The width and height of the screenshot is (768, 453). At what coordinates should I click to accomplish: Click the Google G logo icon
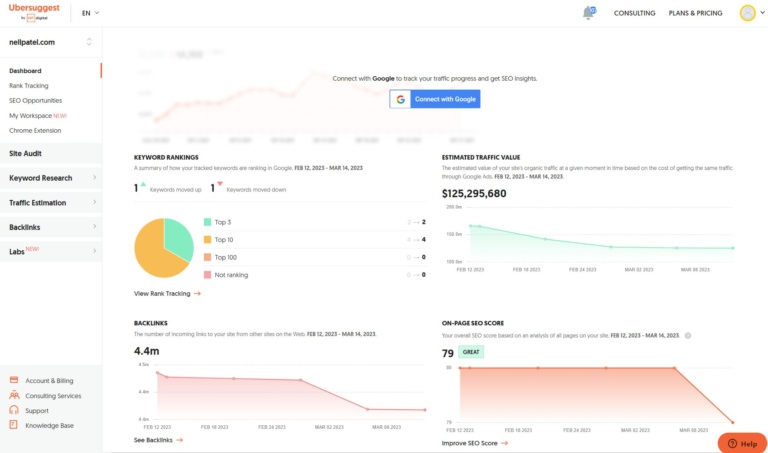click(x=400, y=99)
